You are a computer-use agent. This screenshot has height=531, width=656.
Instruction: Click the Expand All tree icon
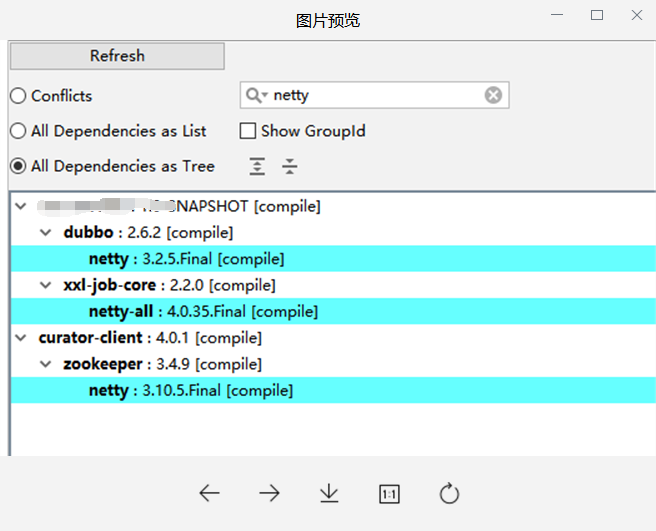tap(257, 166)
